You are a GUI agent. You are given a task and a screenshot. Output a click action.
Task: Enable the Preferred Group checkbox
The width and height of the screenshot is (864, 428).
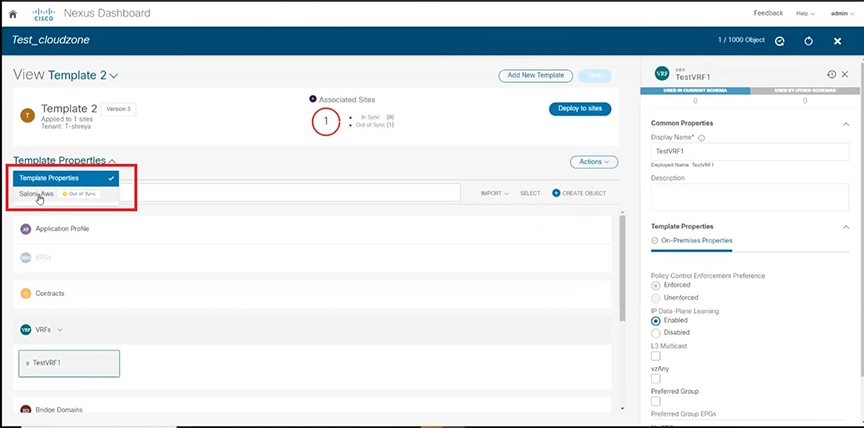656,401
